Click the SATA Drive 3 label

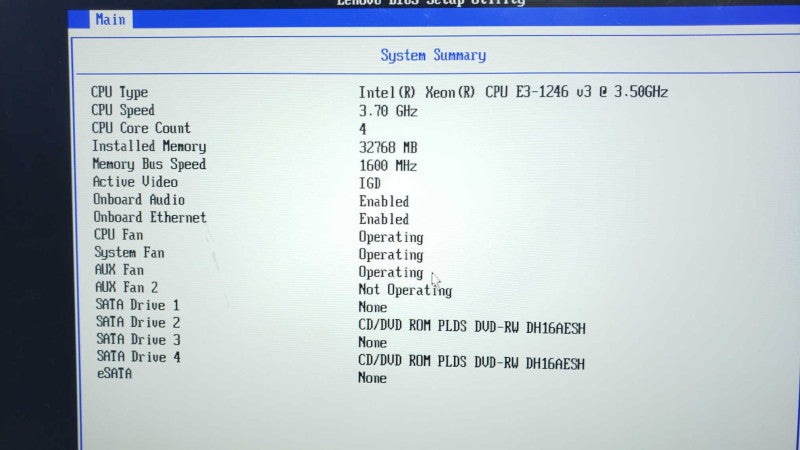(x=139, y=340)
